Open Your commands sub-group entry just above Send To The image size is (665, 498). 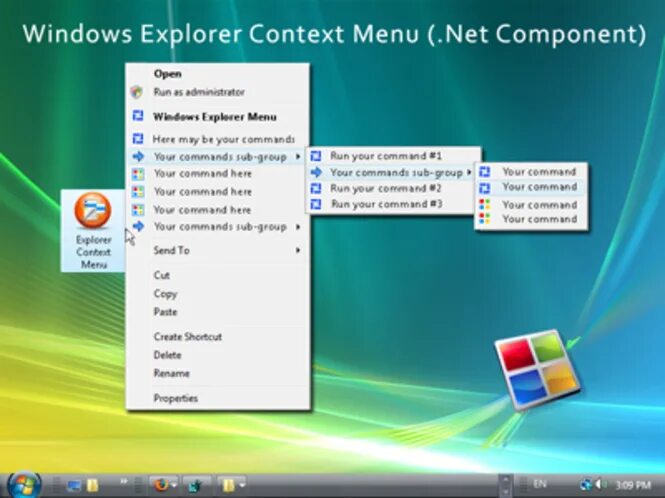pos(220,227)
